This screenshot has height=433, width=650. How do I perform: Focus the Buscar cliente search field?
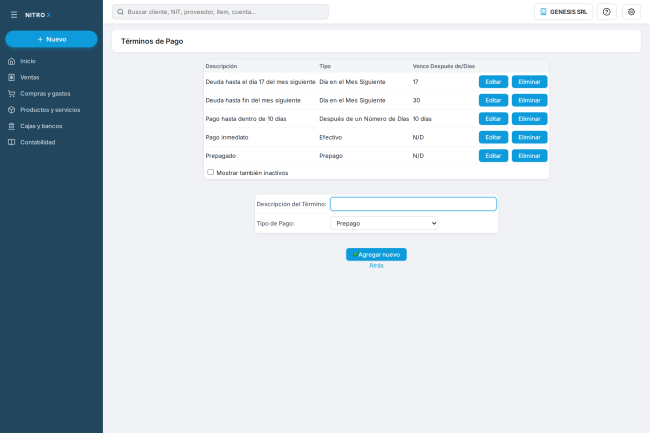point(221,12)
